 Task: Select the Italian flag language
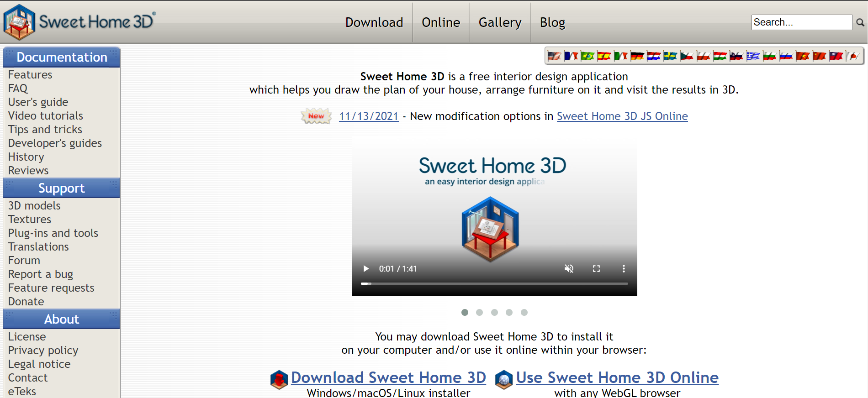click(x=620, y=56)
